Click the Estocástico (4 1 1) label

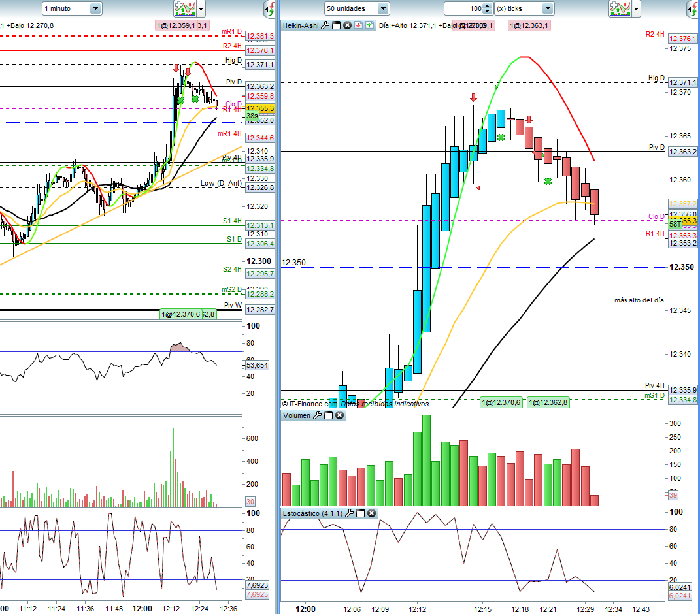312,513
